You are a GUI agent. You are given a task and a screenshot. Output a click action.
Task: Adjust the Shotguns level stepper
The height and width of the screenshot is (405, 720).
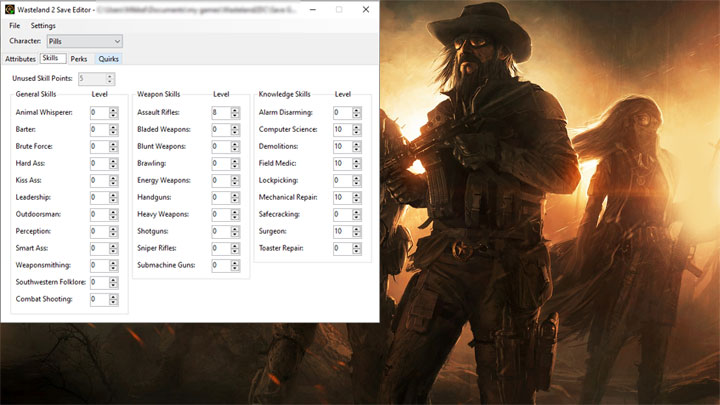pyautogui.click(x=235, y=231)
